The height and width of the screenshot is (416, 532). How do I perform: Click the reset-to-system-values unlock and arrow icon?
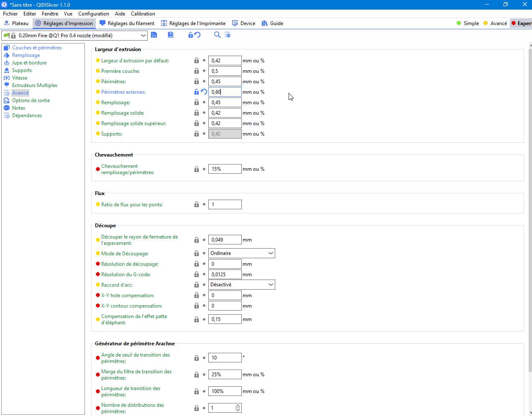click(x=194, y=35)
